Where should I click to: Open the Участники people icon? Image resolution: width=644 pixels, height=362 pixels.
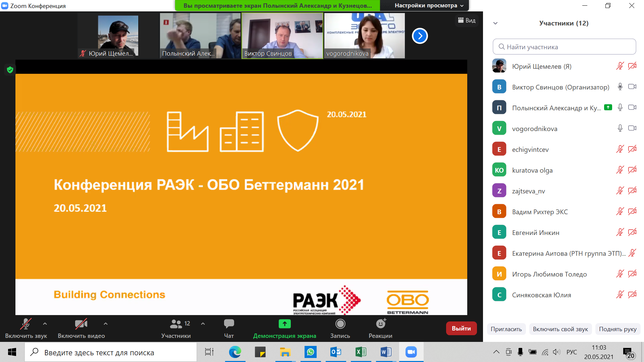click(176, 324)
